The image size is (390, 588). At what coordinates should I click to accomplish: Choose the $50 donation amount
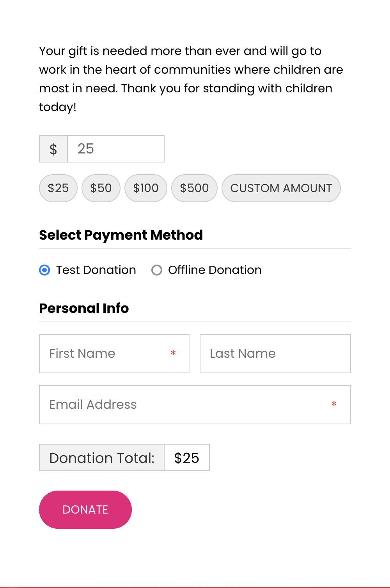point(101,188)
